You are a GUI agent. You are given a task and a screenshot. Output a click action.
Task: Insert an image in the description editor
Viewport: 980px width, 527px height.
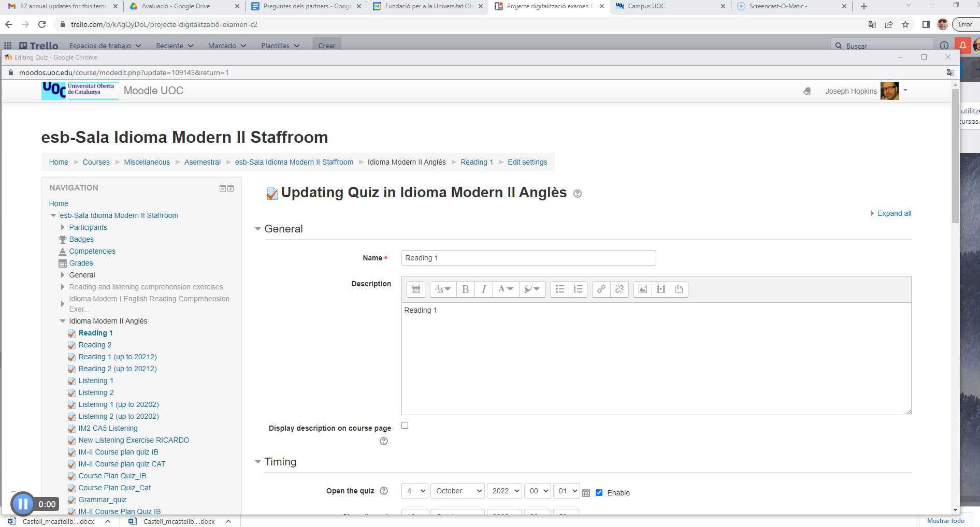[642, 289]
